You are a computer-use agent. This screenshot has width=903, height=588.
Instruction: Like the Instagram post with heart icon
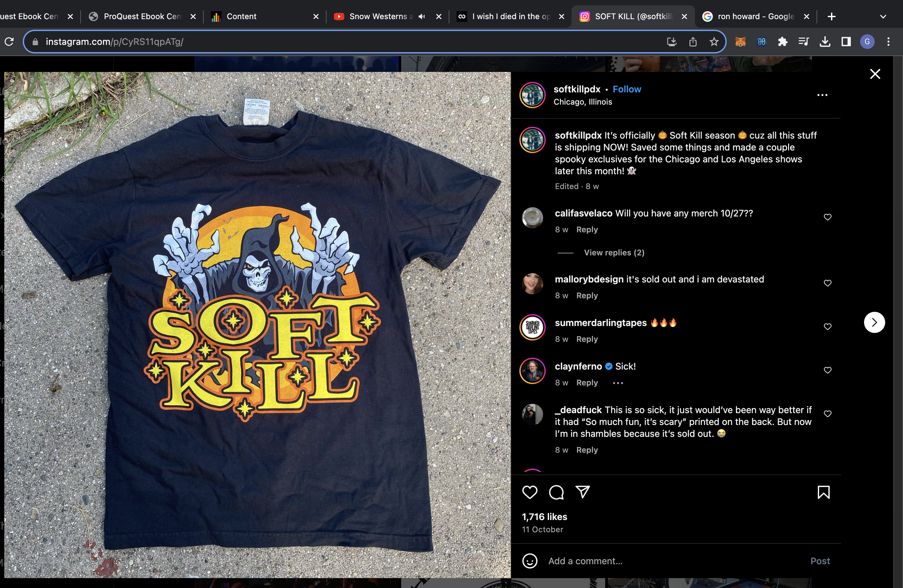tap(530, 492)
